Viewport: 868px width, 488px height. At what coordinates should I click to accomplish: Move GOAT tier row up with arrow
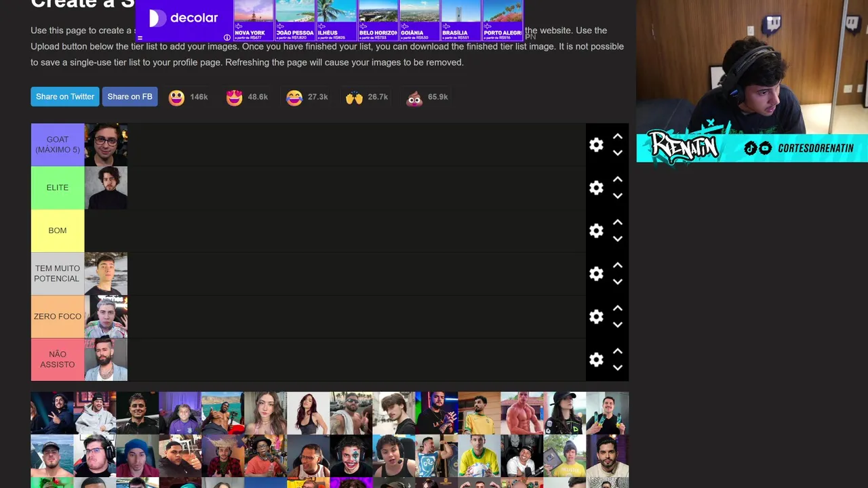(x=618, y=137)
